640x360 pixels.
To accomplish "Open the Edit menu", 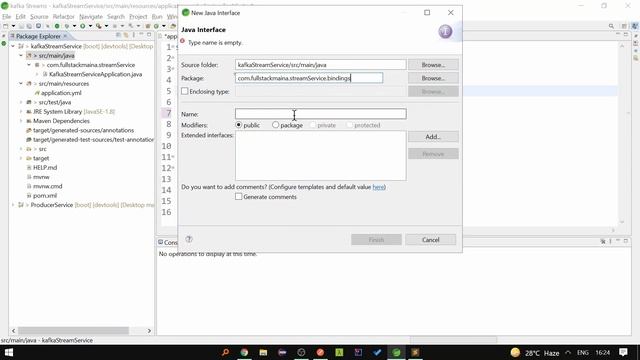I will tap(20, 17).
